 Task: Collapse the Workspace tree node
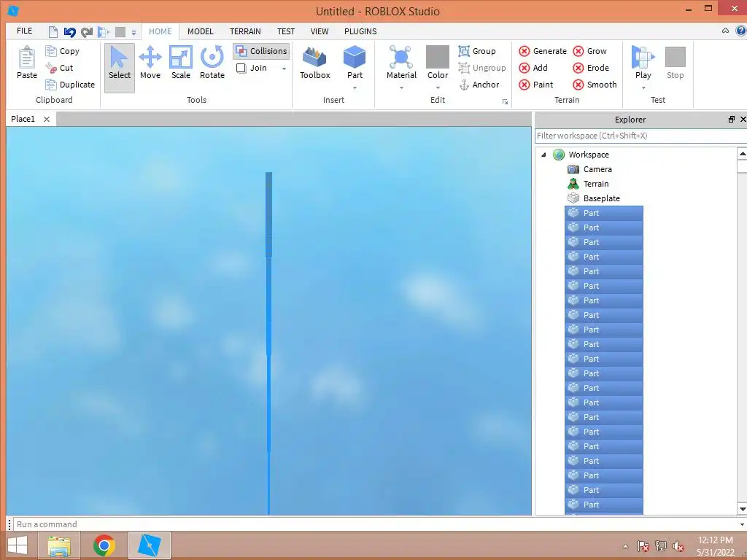543,155
